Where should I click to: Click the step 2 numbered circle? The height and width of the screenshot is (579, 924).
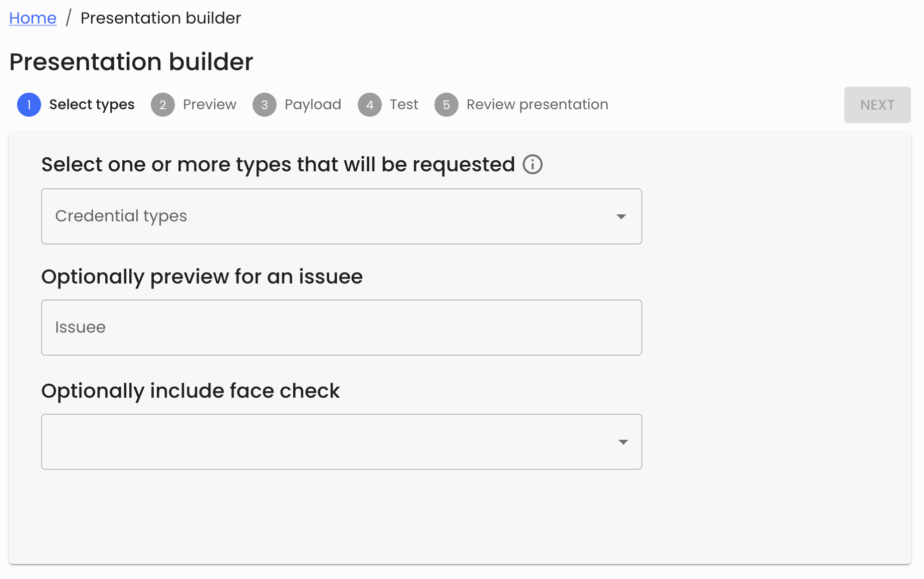[x=162, y=105]
